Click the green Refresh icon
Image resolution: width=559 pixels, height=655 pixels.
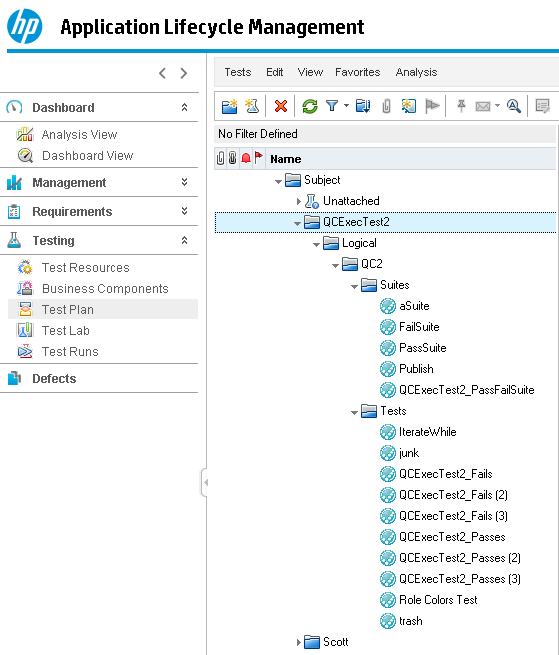pos(310,106)
